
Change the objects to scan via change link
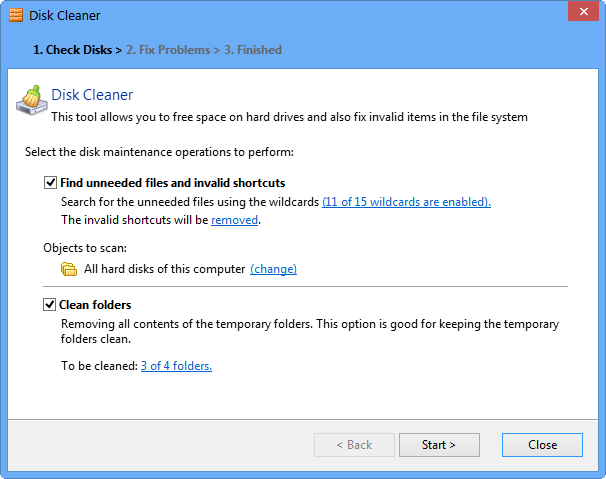click(274, 269)
